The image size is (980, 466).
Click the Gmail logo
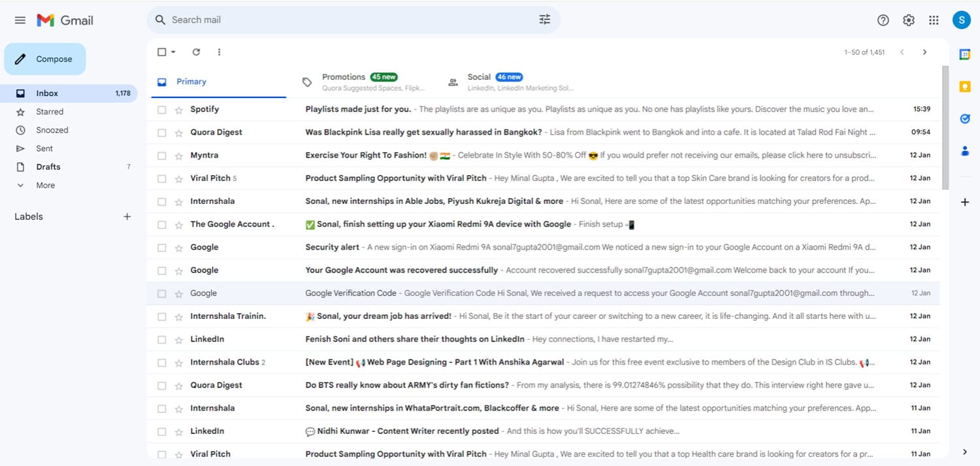tap(65, 20)
